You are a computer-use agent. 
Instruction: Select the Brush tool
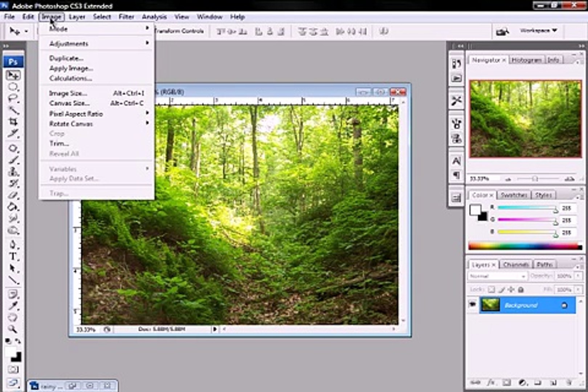[13, 160]
